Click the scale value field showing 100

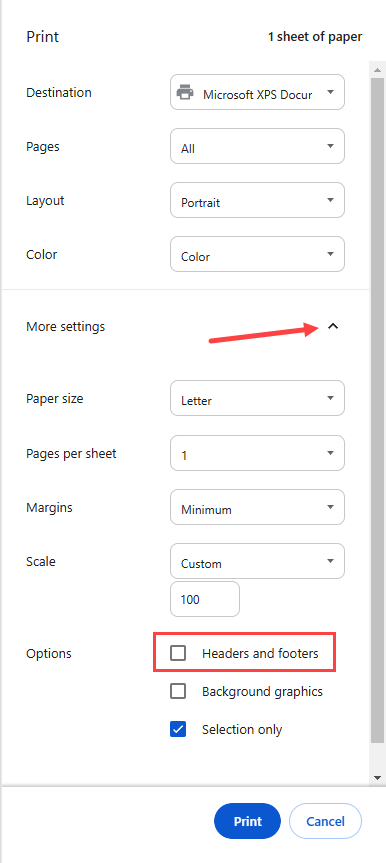click(205, 599)
